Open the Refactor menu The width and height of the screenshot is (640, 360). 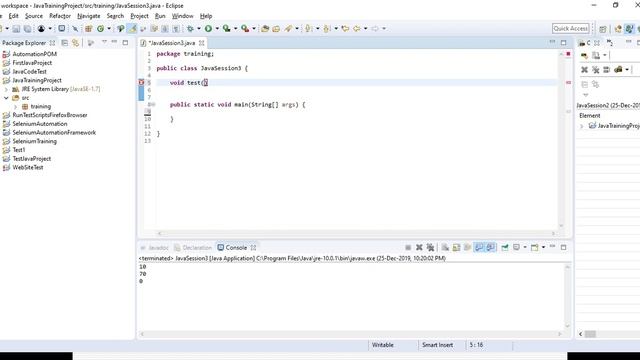[x=60, y=16]
